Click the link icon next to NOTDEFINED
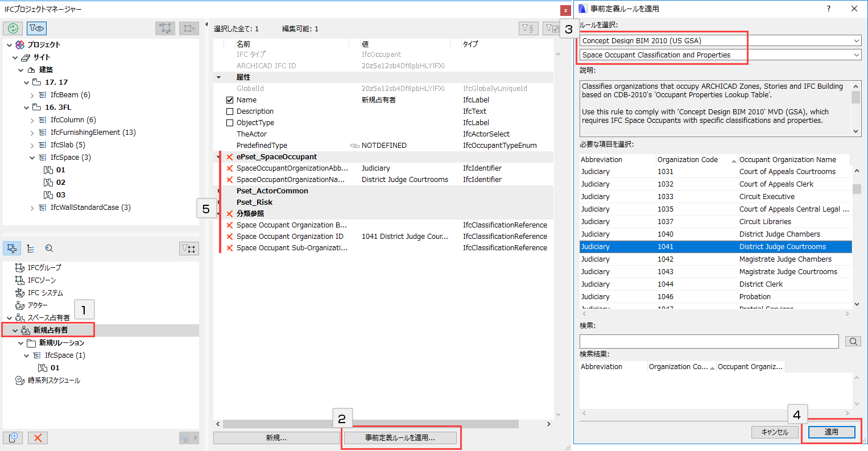 355,146
